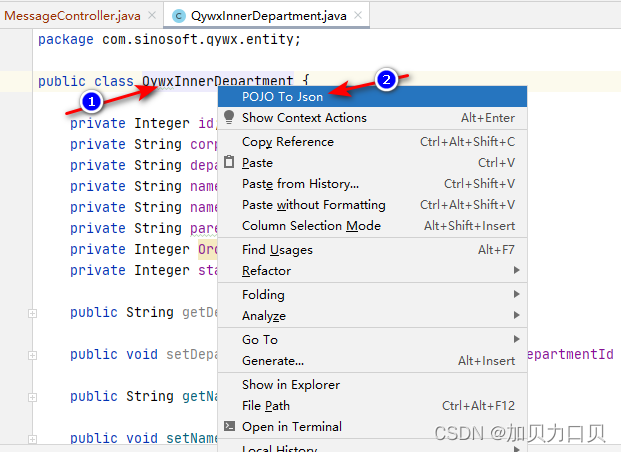Click the clipboard icon beside Paste
The image size is (621, 452).
click(229, 163)
